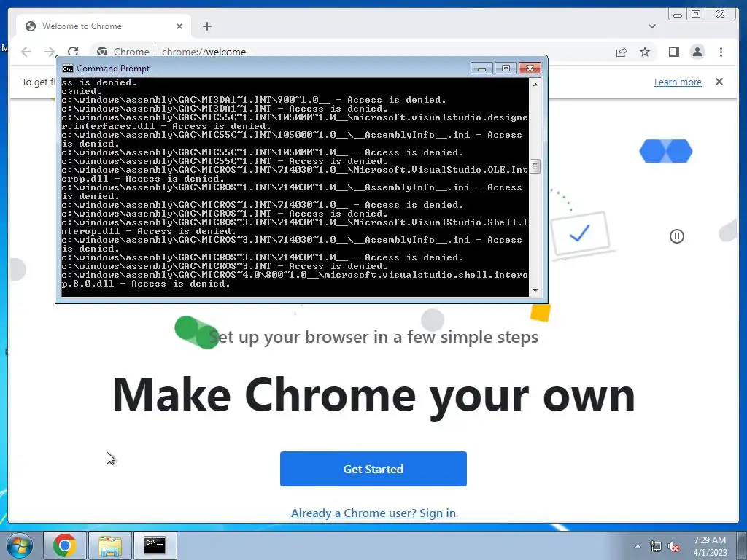Click the Chrome back arrow
This screenshot has width=747, height=560.
point(26,52)
